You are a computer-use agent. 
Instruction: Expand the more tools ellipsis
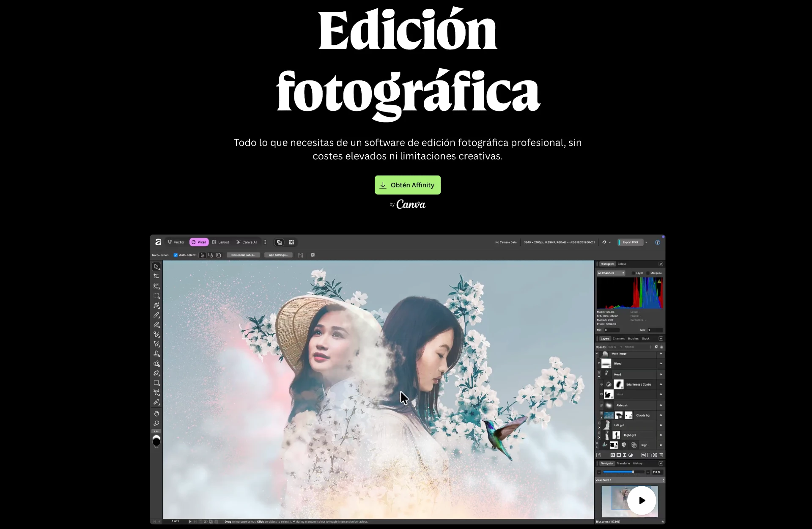point(156,431)
